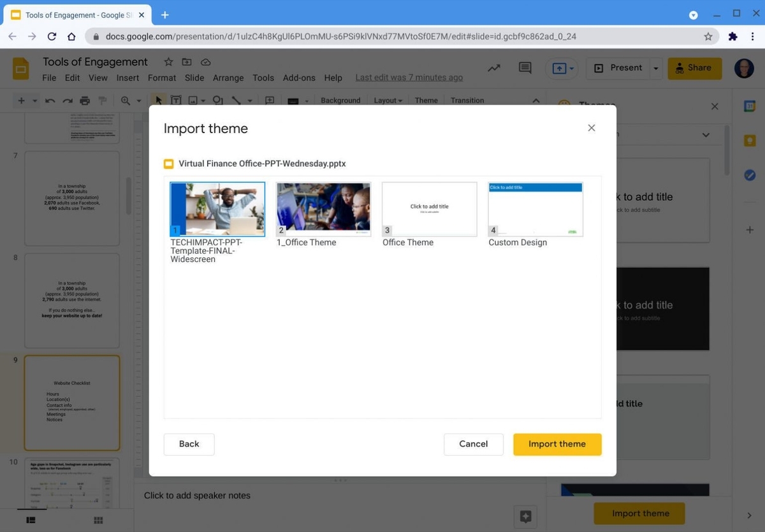Click the Insert shape icon

tap(217, 100)
